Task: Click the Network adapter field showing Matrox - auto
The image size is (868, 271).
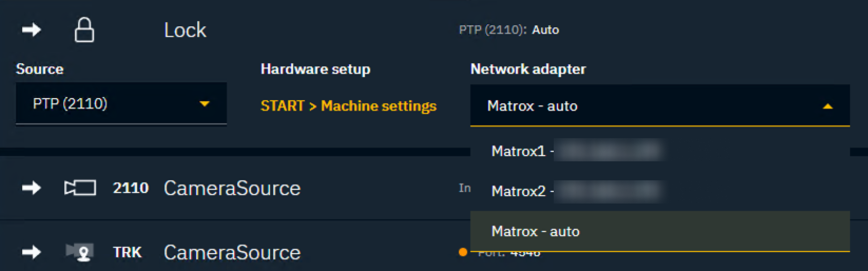Action: [x=633, y=107]
